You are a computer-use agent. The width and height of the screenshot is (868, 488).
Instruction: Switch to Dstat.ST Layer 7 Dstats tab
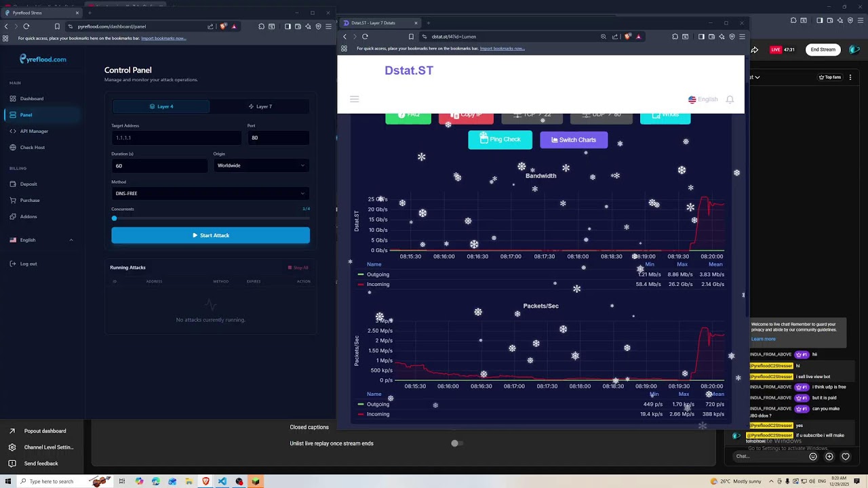tap(380, 23)
